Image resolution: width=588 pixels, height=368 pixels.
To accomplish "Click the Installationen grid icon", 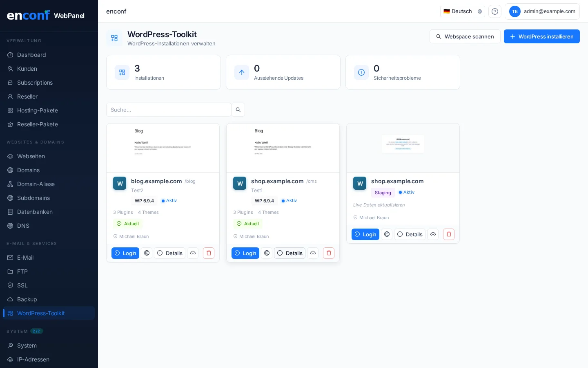I will (122, 72).
